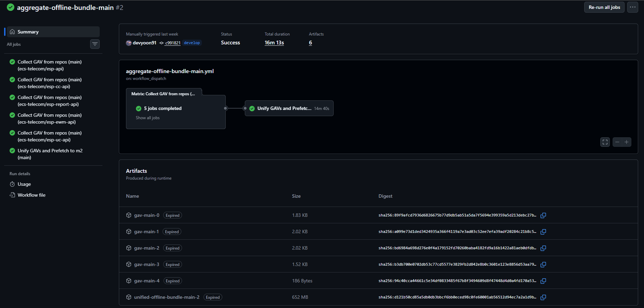Click package icon beside gav-main-3
Viewport: 644px width, 308px height.
click(x=129, y=264)
